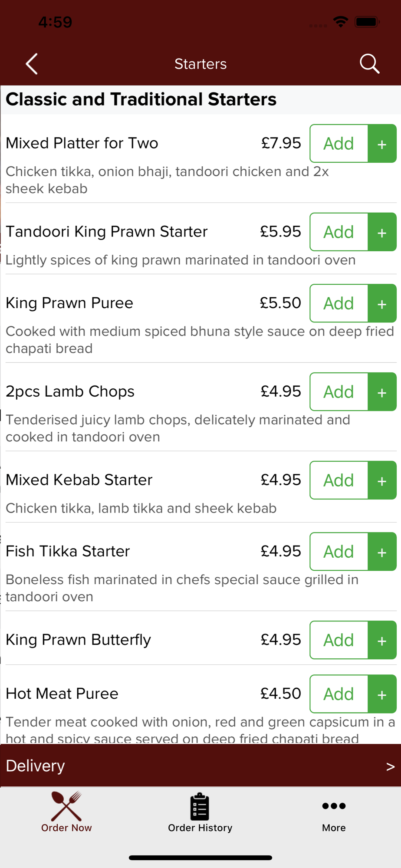Expand the Delivery bar arrow

coord(390,766)
